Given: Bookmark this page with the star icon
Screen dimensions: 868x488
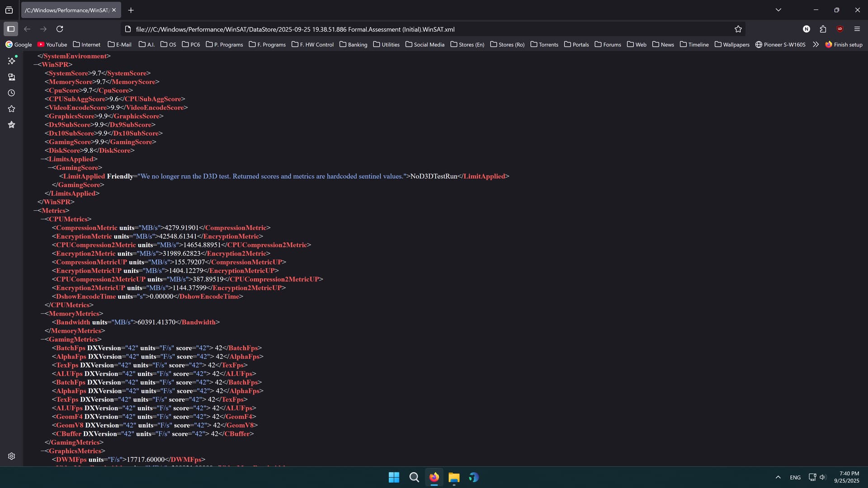Looking at the screenshot, I should point(738,29).
